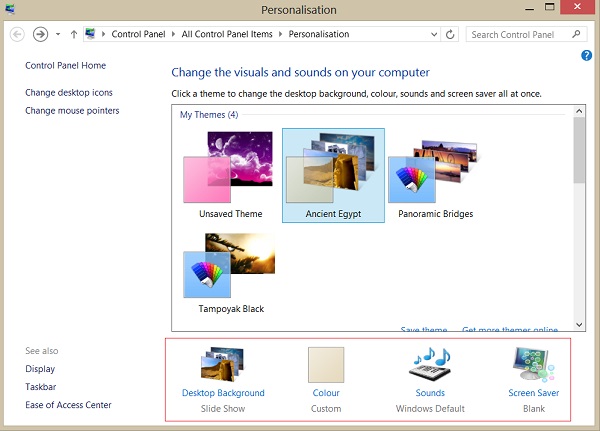Open the Screen Saver monitor icon
The height and width of the screenshot is (431, 600).
click(x=533, y=364)
